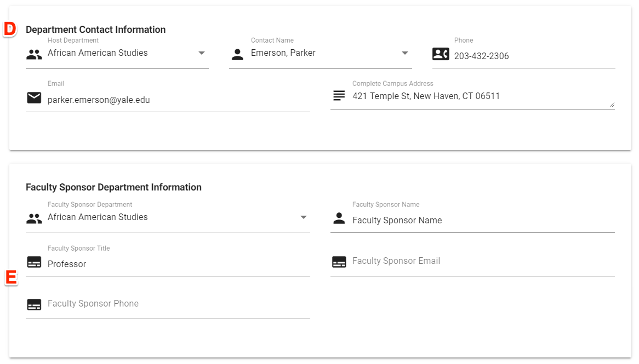Image resolution: width=639 pixels, height=364 pixels.
Task: Click the card icon beside Faculty Sponsor Email
Action: click(x=339, y=262)
